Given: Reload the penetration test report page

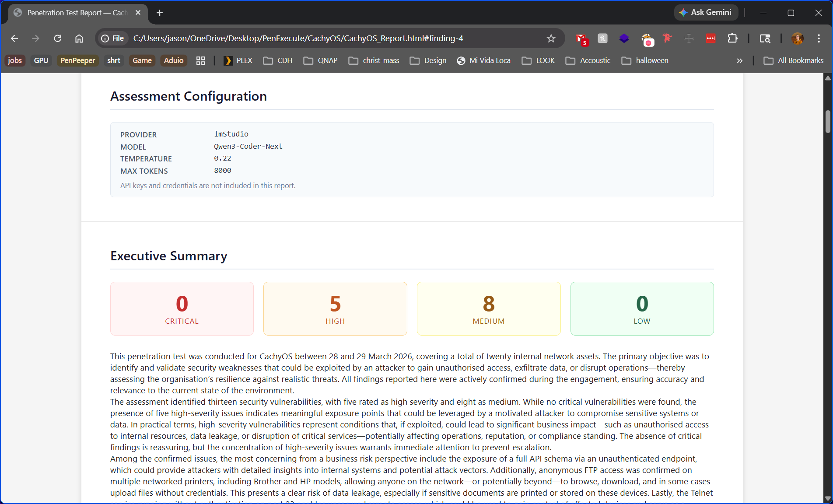Looking at the screenshot, I should click(57, 38).
